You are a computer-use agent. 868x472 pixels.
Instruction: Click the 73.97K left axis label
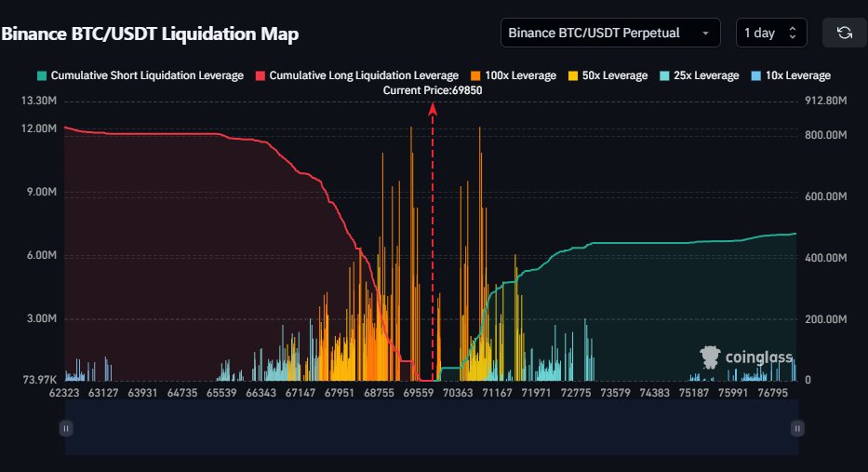tap(40, 380)
